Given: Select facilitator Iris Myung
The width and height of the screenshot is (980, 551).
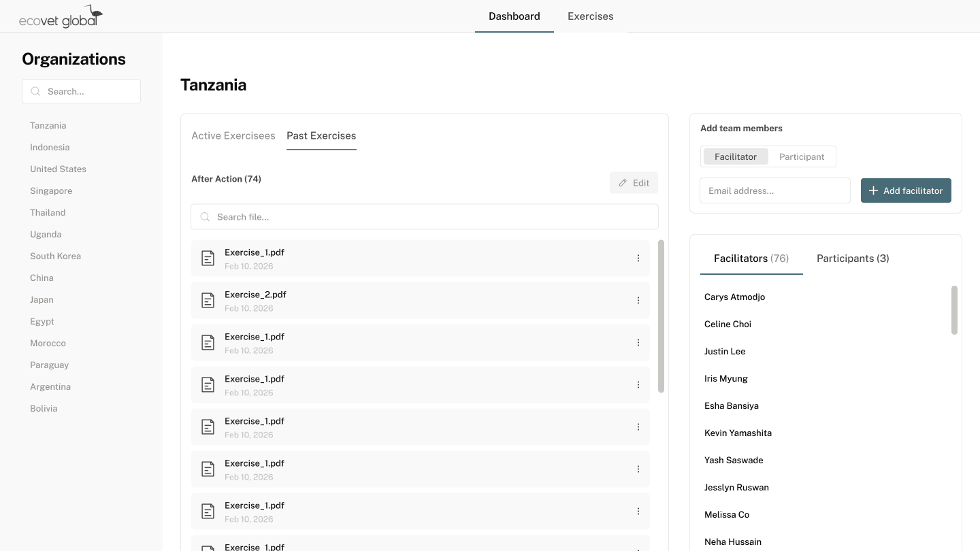Looking at the screenshot, I should (x=725, y=379).
